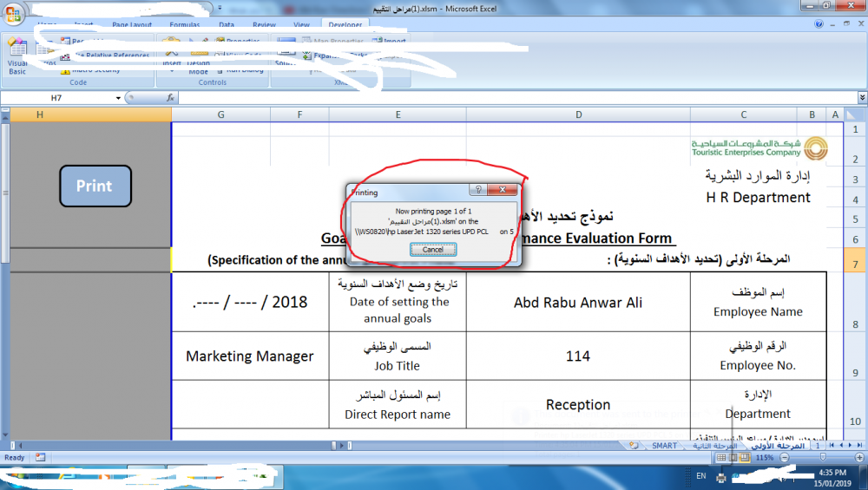Open the Data ribbon tab
The image size is (868, 490).
coord(227,24)
